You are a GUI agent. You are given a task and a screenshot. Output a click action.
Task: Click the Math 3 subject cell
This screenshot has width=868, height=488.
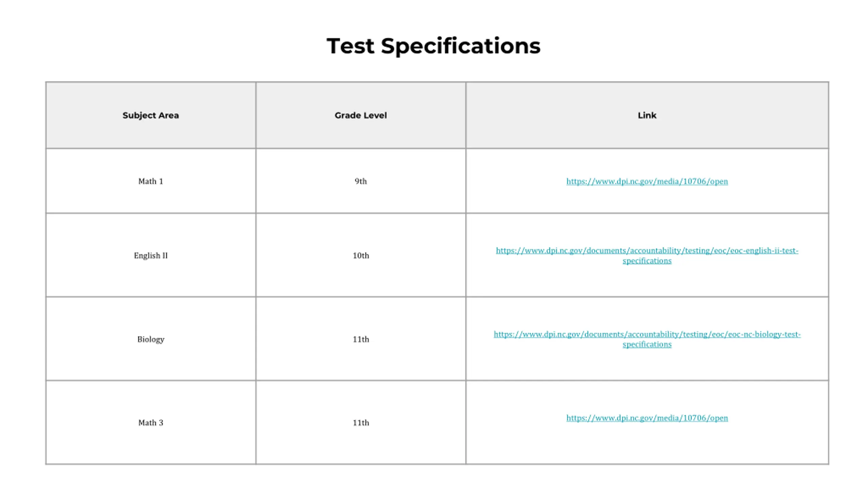151,423
